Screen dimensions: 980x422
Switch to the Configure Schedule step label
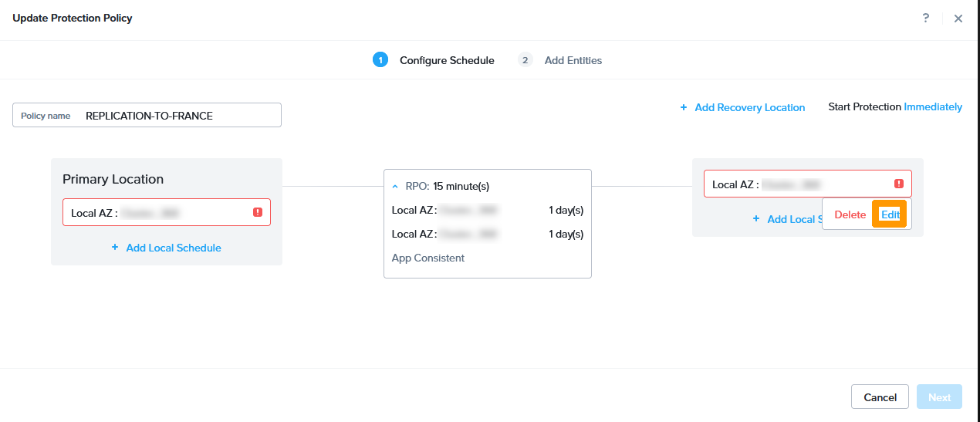click(x=447, y=60)
